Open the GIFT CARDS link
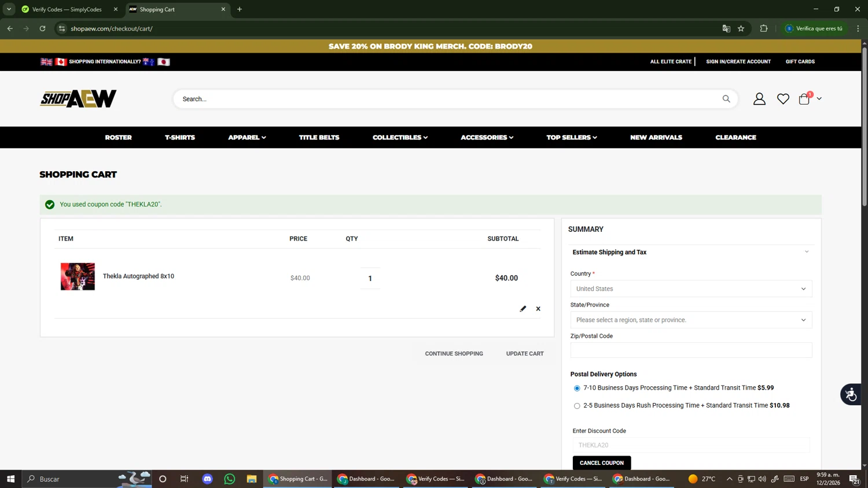 pyautogui.click(x=800, y=62)
